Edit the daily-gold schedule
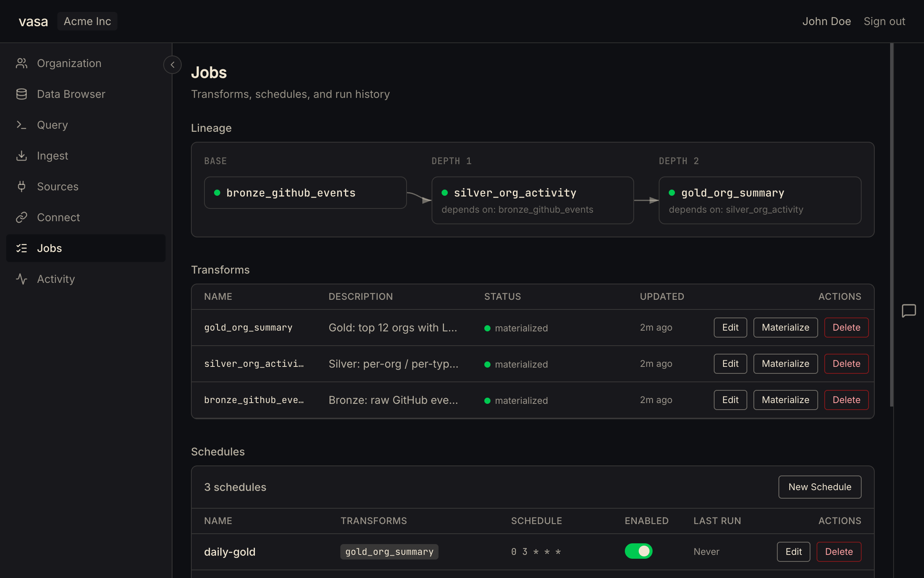Image resolution: width=924 pixels, height=578 pixels. tap(793, 552)
